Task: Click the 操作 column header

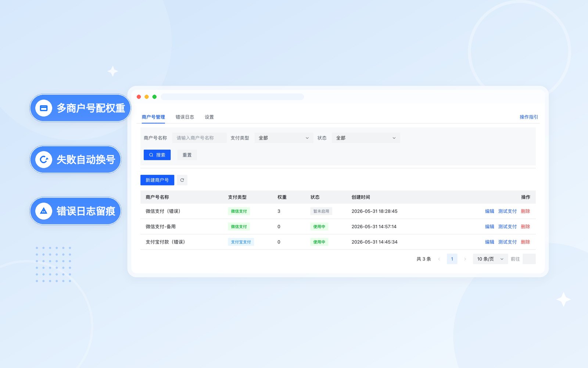Action: [526, 197]
